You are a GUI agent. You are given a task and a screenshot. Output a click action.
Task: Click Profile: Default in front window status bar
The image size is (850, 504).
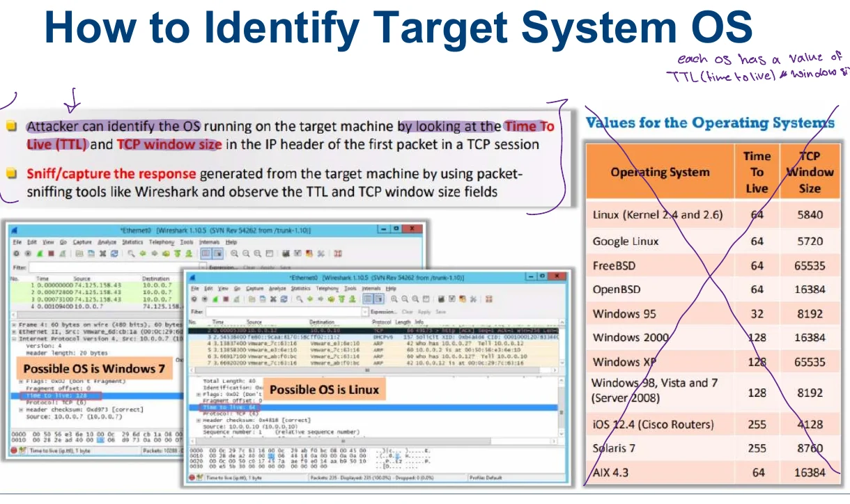tap(486, 478)
